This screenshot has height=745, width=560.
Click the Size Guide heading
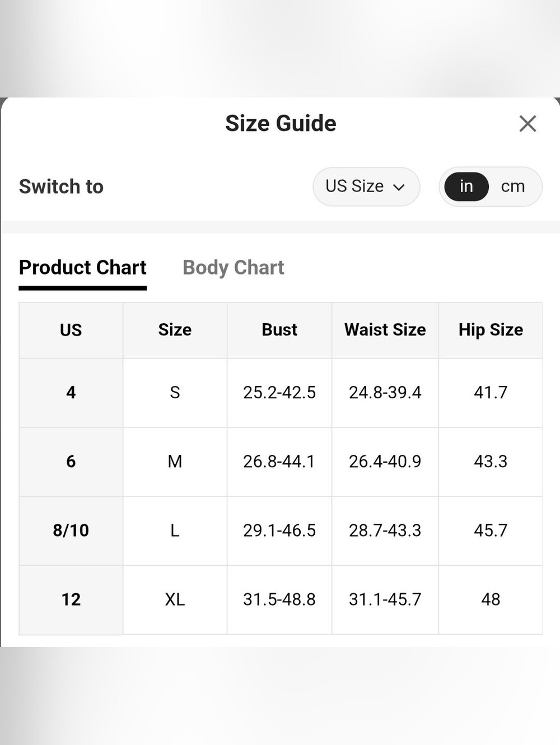[x=281, y=123]
